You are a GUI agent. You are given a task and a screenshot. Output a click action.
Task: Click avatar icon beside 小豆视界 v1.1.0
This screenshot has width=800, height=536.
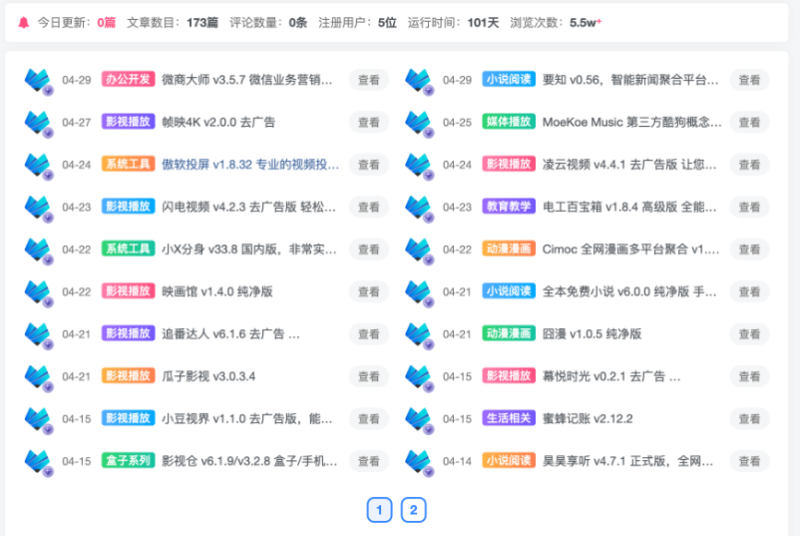39,420
